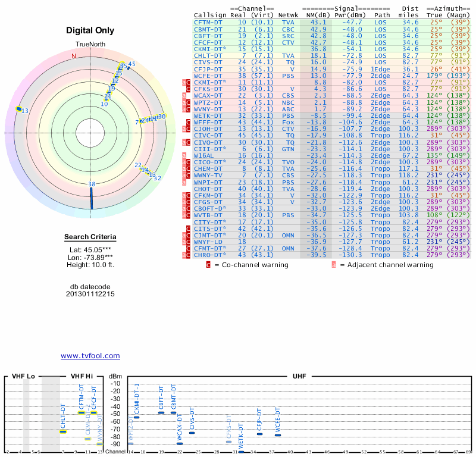
Task: Click the Netwk column header
Action: 288,15
